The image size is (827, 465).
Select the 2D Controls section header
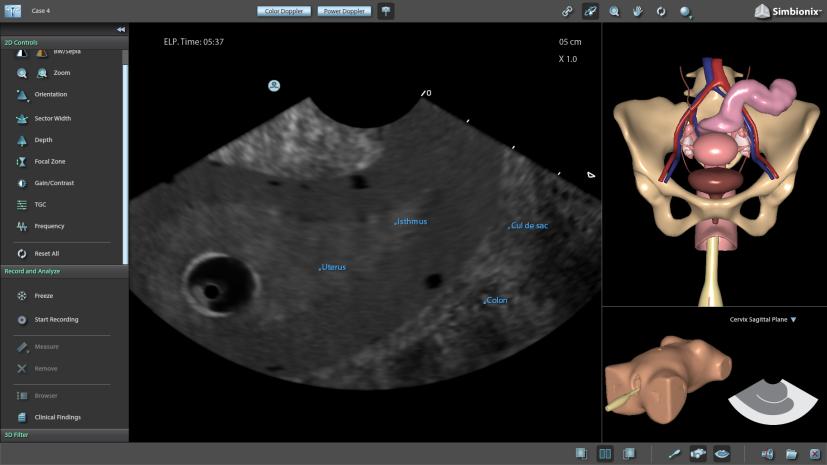[22, 42]
